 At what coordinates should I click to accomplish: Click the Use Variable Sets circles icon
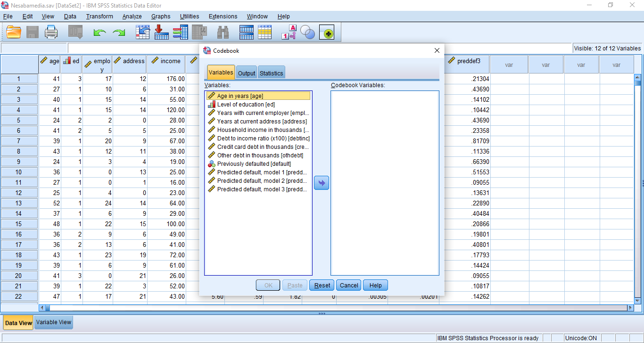[x=307, y=32]
